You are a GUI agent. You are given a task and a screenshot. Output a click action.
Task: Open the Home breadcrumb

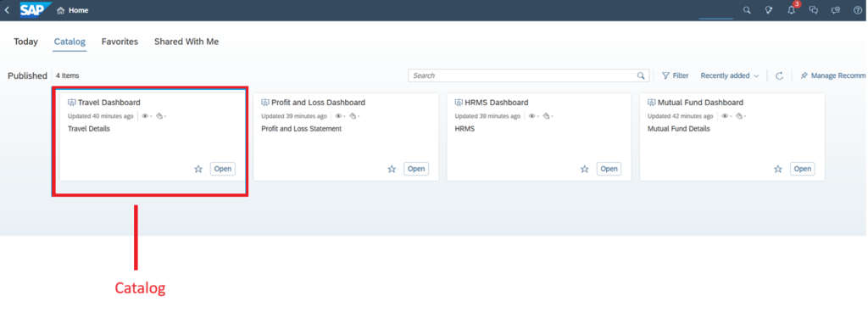(73, 10)
